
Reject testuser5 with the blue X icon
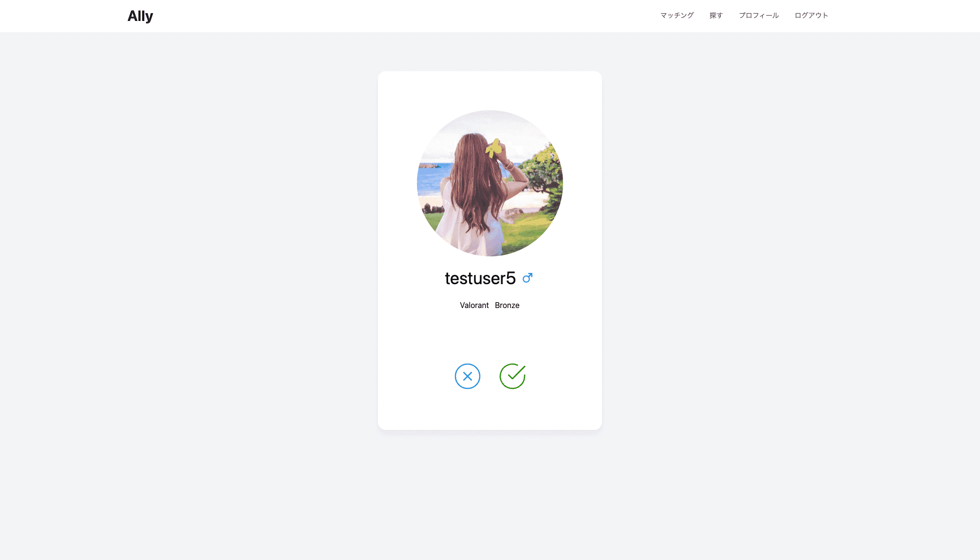pyautogui.click(x=467, y=376)
